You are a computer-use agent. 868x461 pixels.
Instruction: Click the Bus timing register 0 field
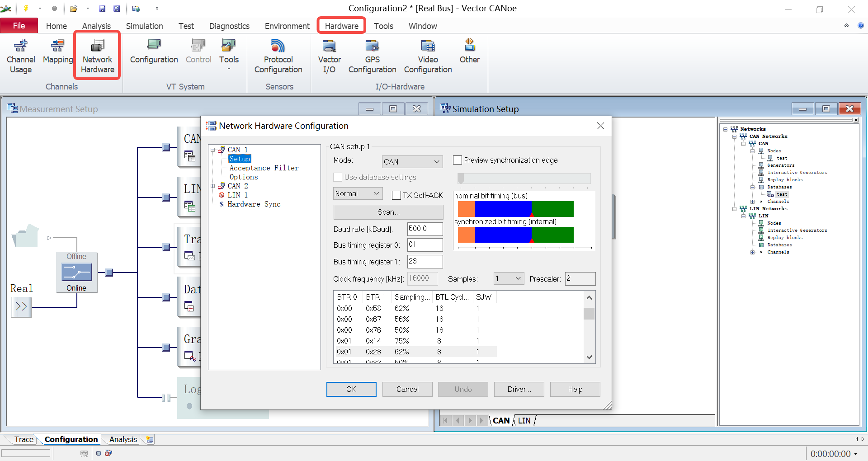[x=425, y=245]
